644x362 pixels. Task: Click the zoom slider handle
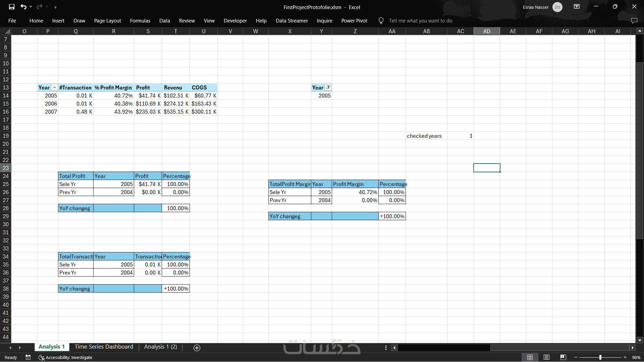click(x=600, y=357)
